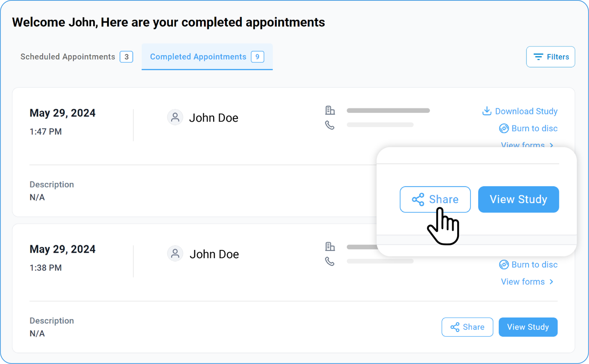Share the 1:38 PM appointment study
The image size is (589, 364).
coord(467,327)
